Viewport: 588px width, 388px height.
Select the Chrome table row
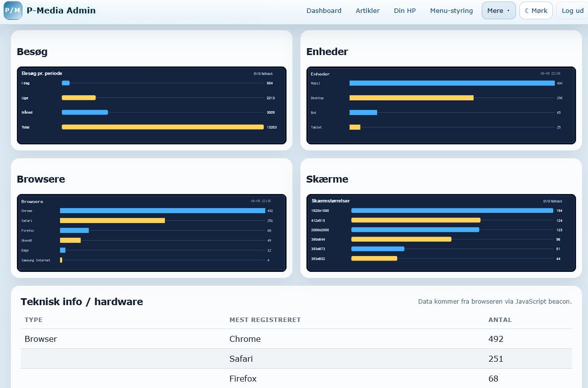(x=296, y=339)
